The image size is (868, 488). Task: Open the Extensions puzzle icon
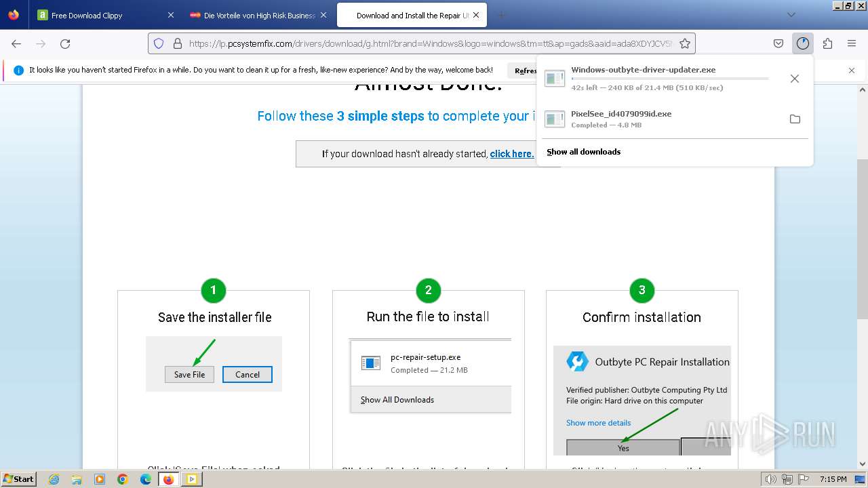pyautogui.click(x=827, y=43)
